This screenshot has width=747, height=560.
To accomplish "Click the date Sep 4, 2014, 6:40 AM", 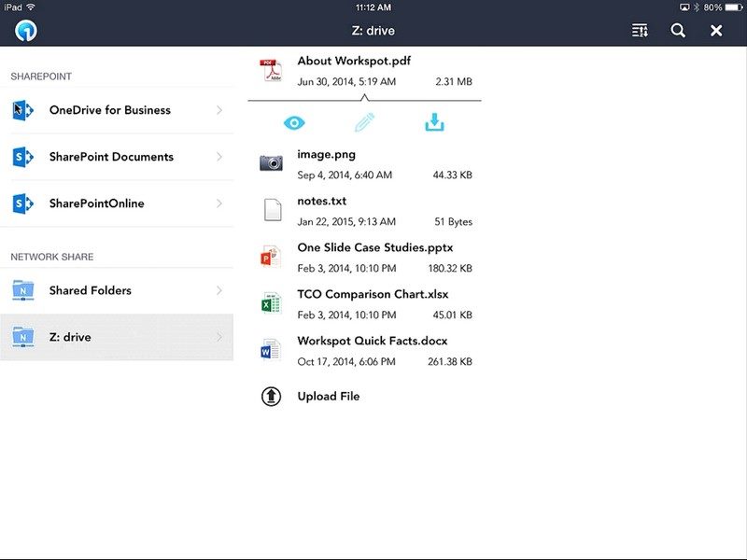I will click(x=345, y=175).
